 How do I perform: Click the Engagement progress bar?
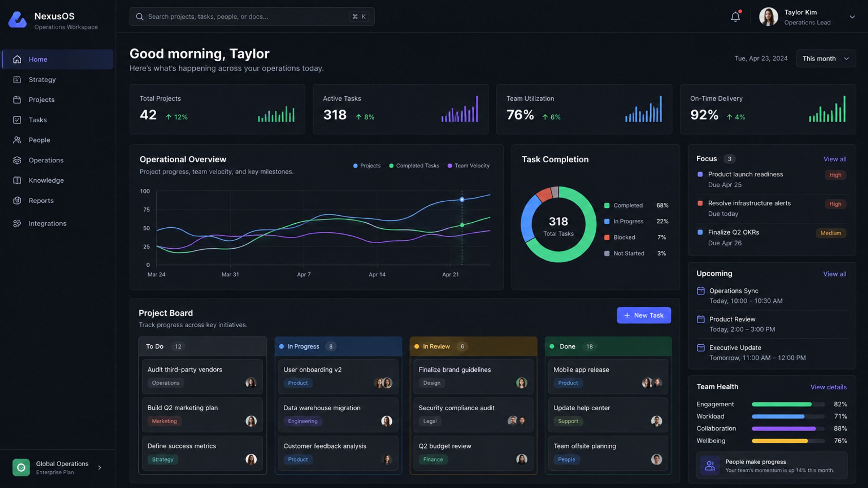[x=788, y=404]
